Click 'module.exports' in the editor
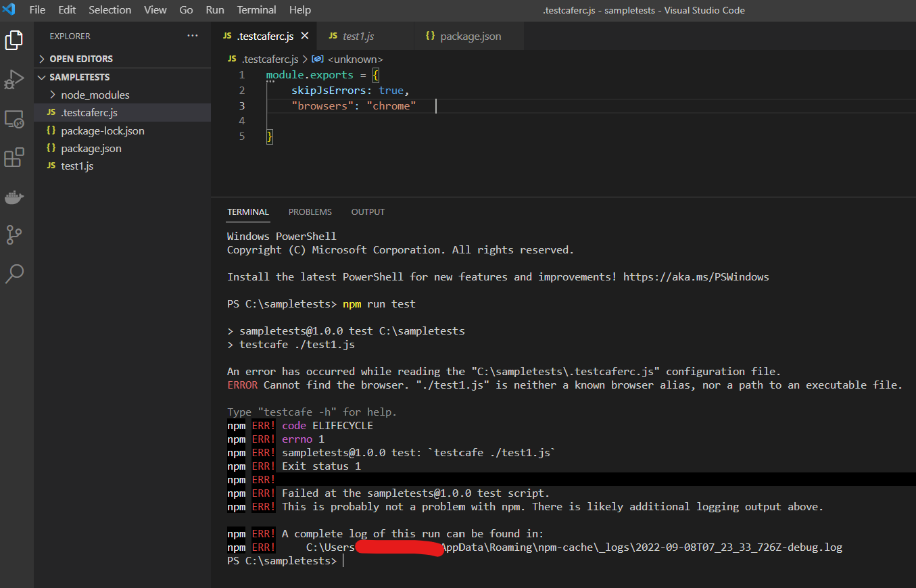Screen dimensions: 916x588 tap(310, 74)
